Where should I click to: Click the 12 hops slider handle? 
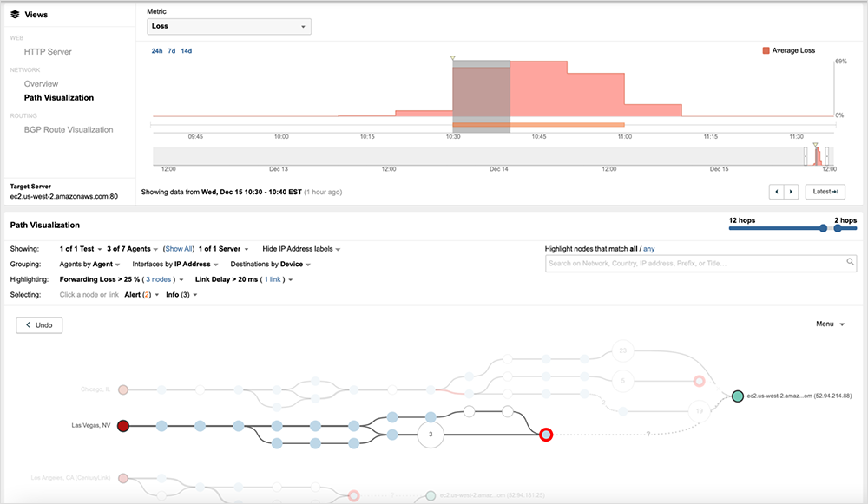pyautogui.click(x=822, y=228)
